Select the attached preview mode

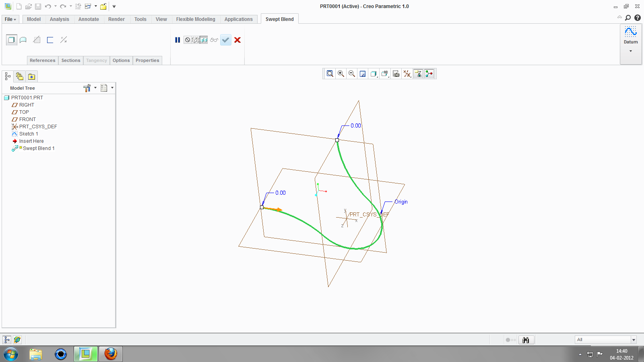204,40
